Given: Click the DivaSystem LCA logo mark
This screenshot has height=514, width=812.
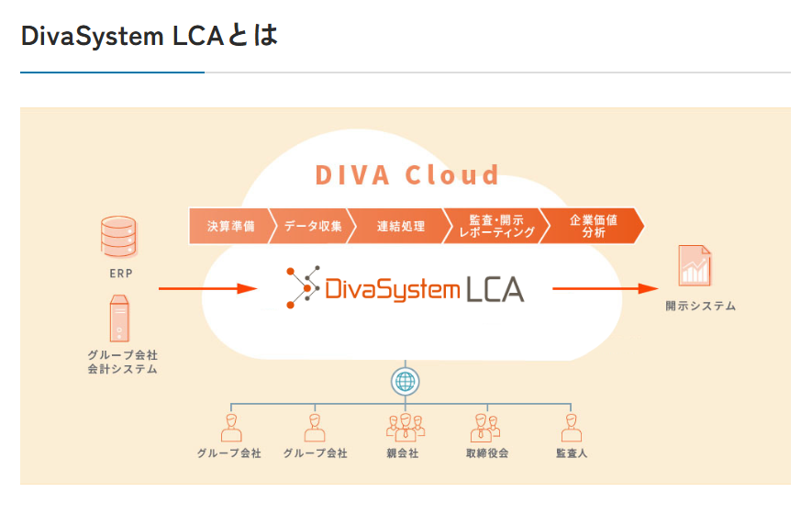Looking at the screenshot, I should pos(302,288).
